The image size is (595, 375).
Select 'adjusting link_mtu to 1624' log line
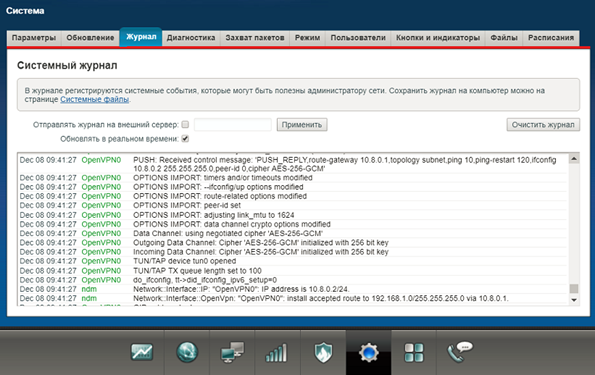coord(292,215)
